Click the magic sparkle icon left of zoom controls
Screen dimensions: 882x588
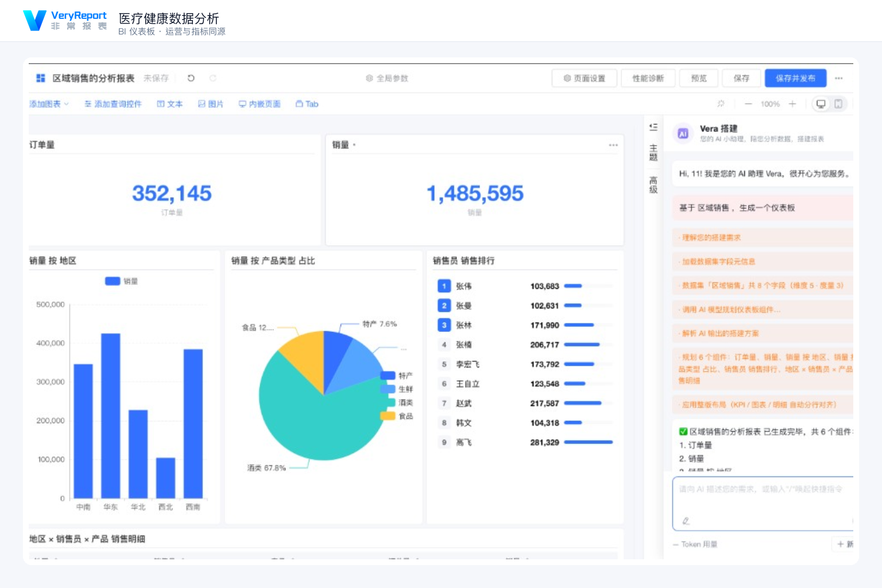tap(721, 104)
